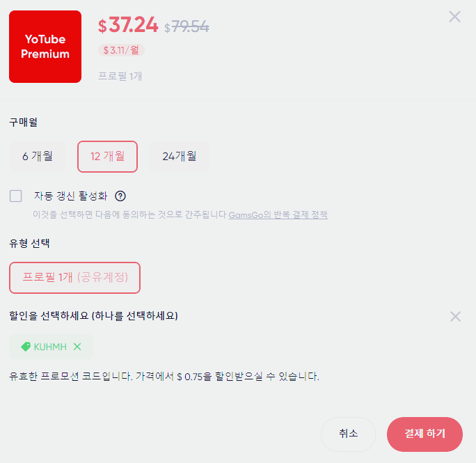Select the 24개월 plan option
Viewport: 476px width, 463px height.
click(x=179, y=157)
